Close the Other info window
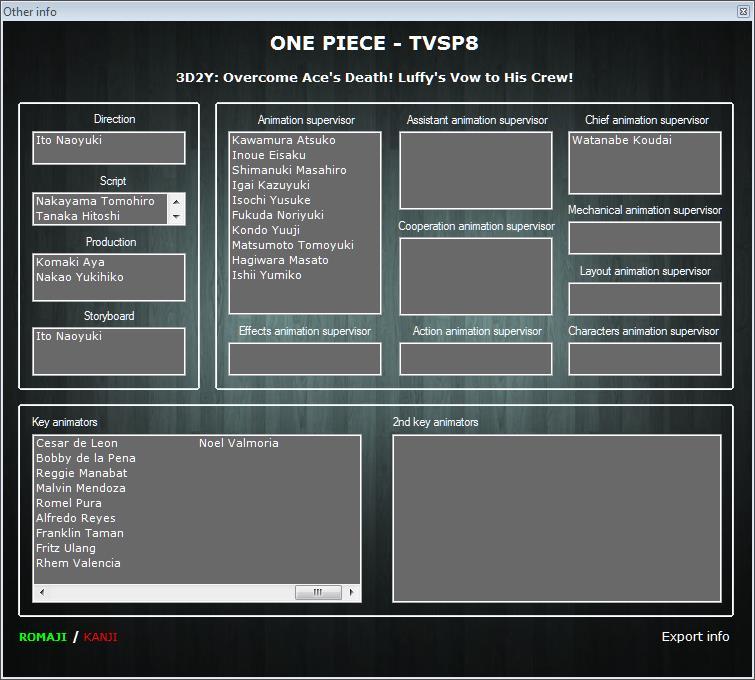 743,11
